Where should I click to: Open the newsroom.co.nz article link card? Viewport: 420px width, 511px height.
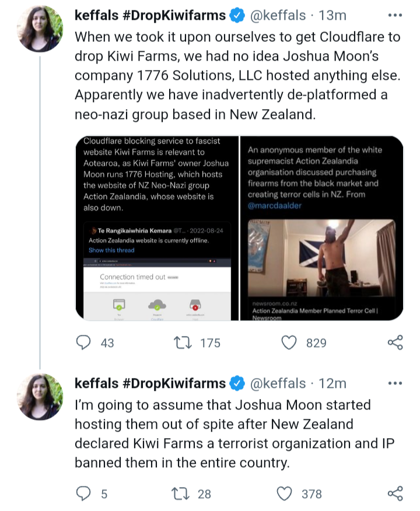(x=315, y=311)
